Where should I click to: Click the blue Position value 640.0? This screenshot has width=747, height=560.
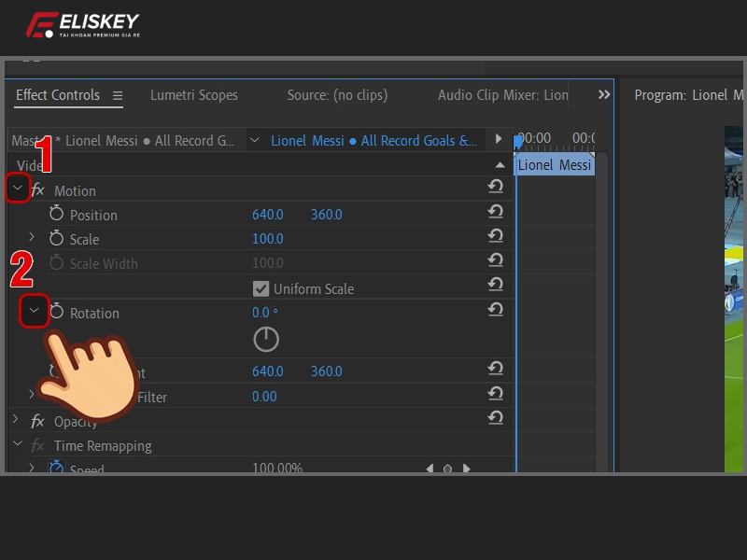click(268, 215)
